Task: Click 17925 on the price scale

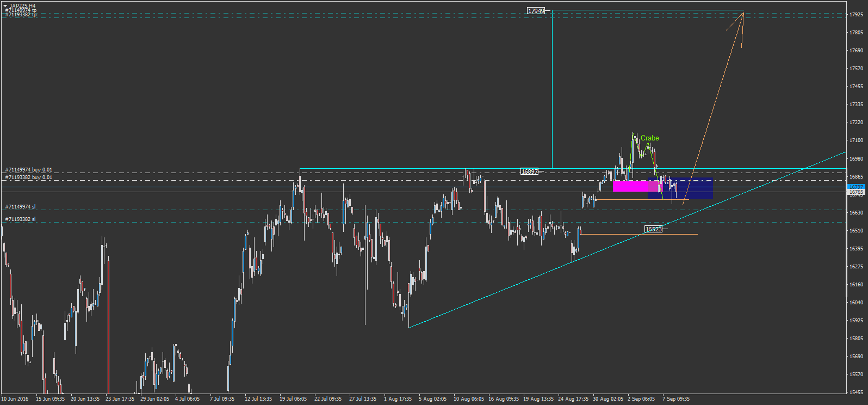Action: tap(856, 15)
